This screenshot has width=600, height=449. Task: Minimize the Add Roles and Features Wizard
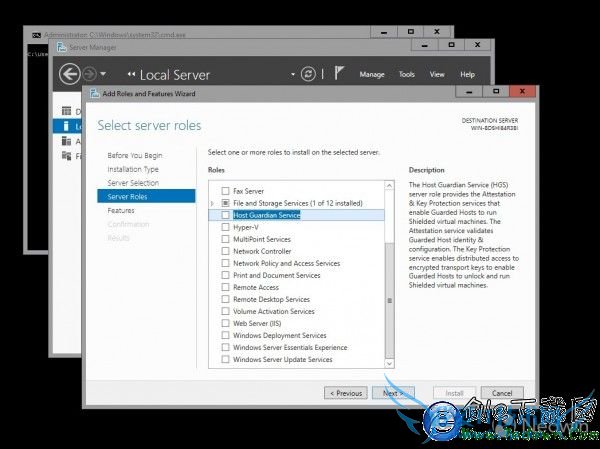click(x=469, y=92)
